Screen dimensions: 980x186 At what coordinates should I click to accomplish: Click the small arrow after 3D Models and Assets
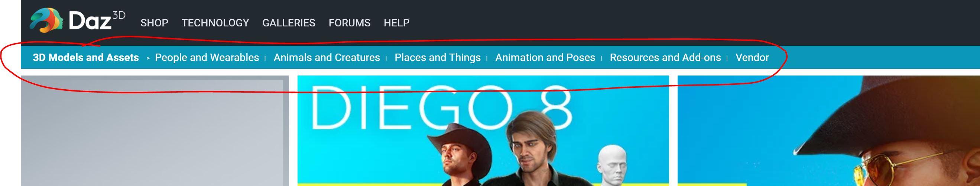pyautogui.click(x=148, y=58)
